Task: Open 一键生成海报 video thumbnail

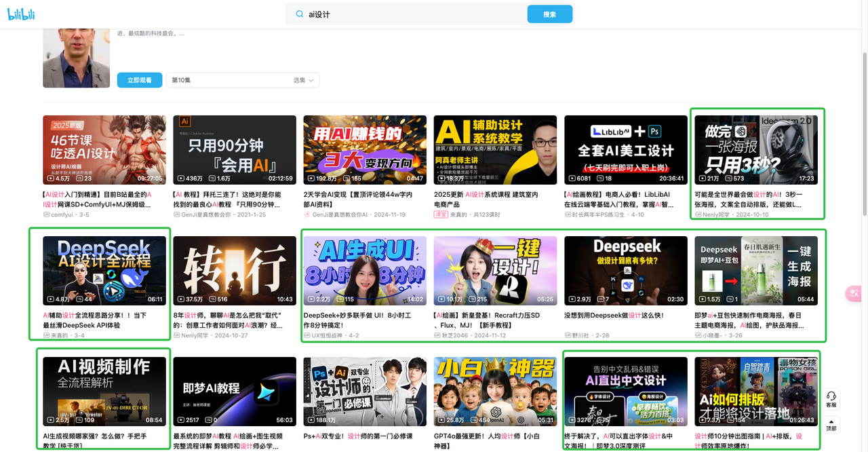Action: [x=756, y=271]
